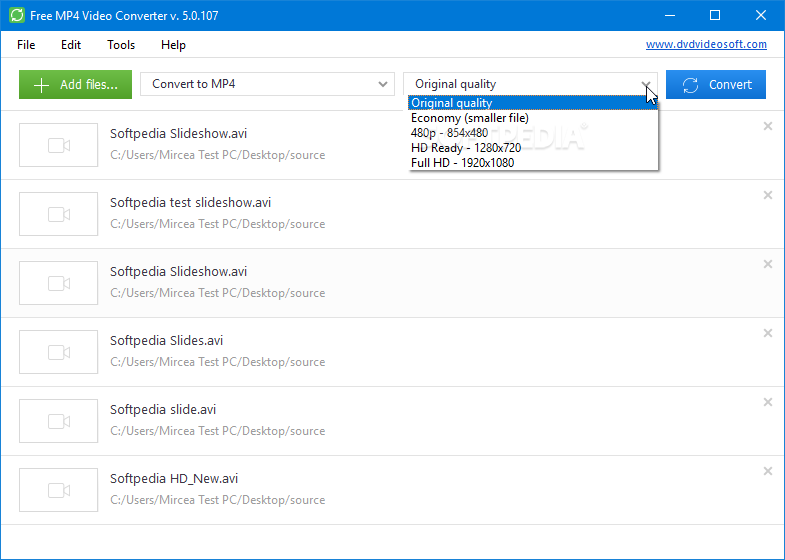Select the Softpedia test slideshow.avi file name
Image resolution: width=785 pixels, height=560 pixels.
point(190,203)
